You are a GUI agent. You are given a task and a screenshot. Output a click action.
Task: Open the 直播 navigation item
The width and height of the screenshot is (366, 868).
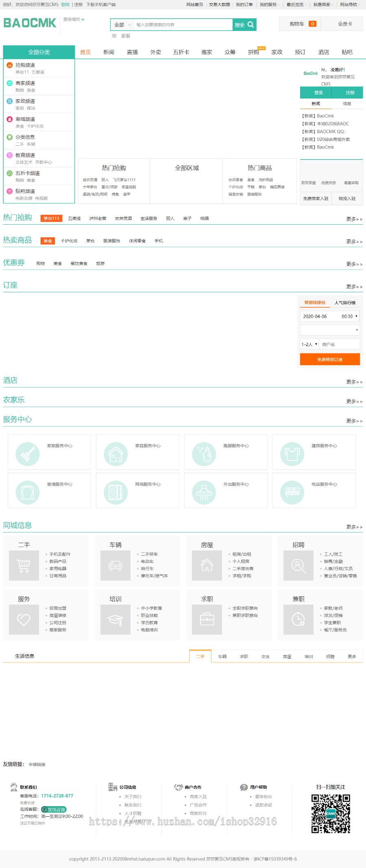point(132,52)
